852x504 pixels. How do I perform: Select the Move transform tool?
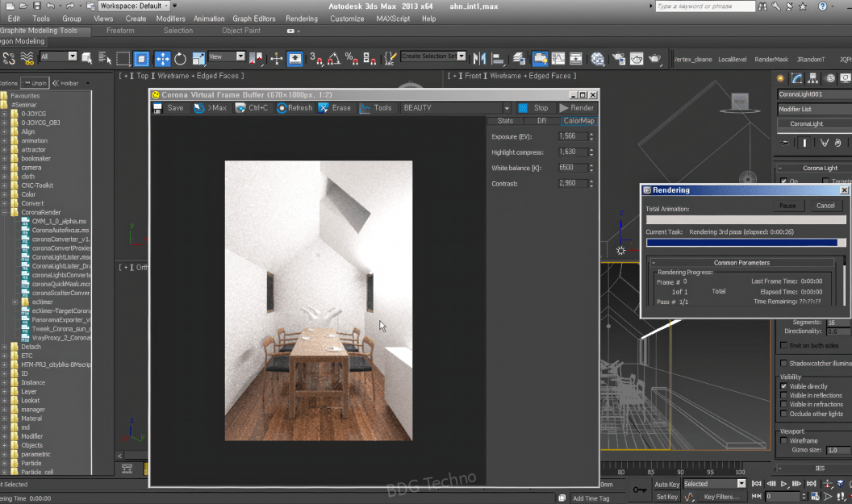point(162,59)
